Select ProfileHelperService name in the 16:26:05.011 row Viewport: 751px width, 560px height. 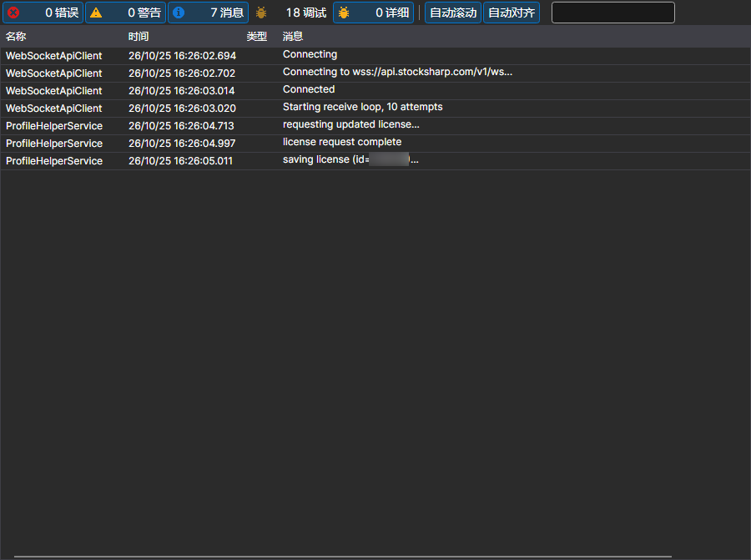54,161
